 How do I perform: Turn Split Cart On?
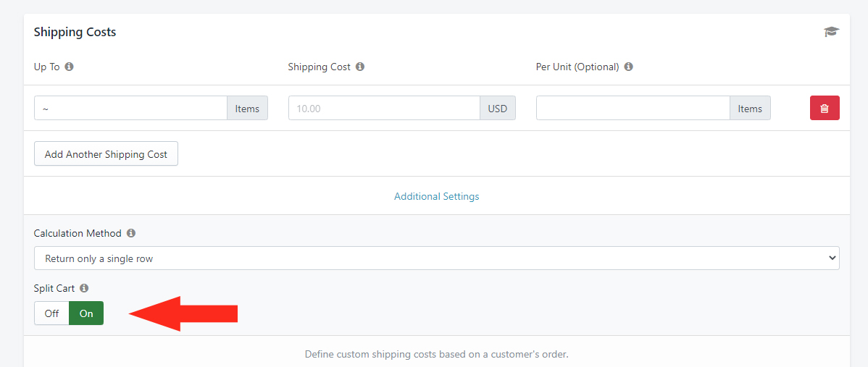pyautogui.click(x=86, y=313)
